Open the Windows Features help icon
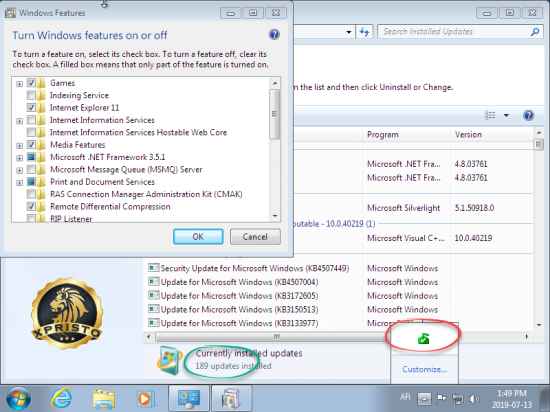The image size is (550, 412). point(274,34)
